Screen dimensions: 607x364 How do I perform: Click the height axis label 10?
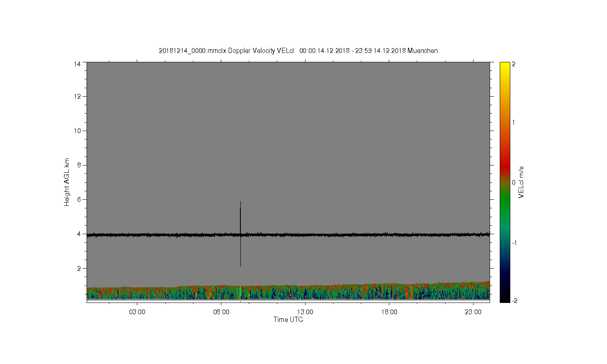(77, 131)
